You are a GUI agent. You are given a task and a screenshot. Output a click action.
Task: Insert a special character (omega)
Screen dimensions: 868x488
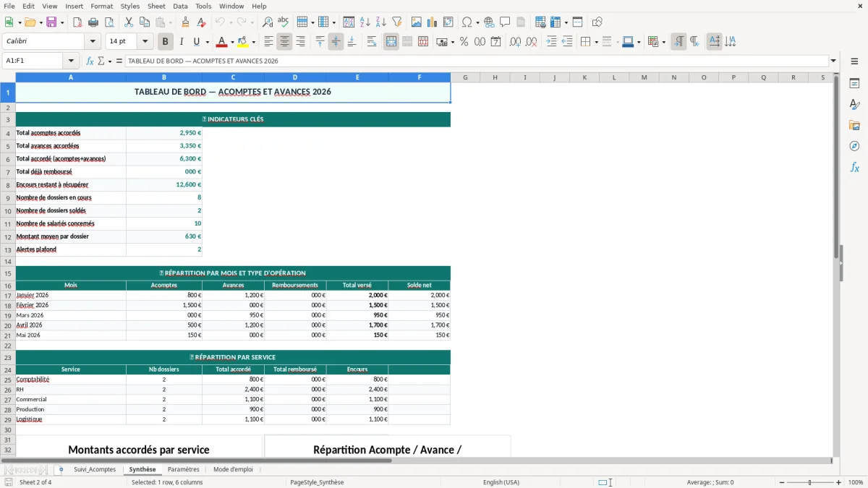click(467, 22)
